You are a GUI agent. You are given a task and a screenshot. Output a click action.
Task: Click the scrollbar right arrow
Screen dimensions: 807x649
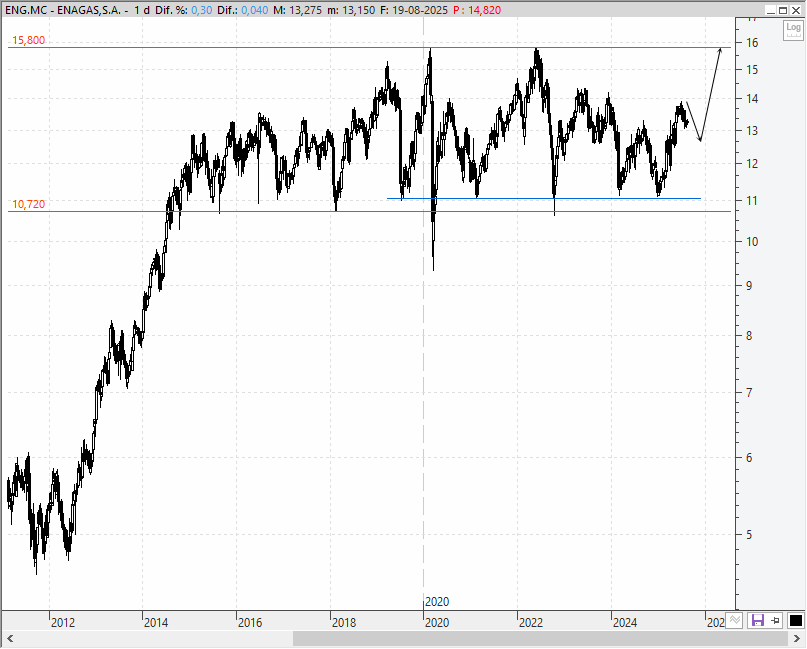797,639
